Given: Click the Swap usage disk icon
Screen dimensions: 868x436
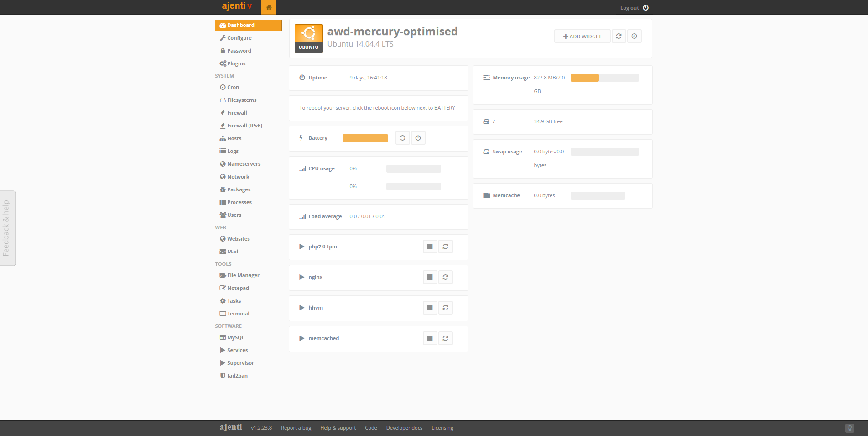Looking at the screenshot, I should [487, 152].
